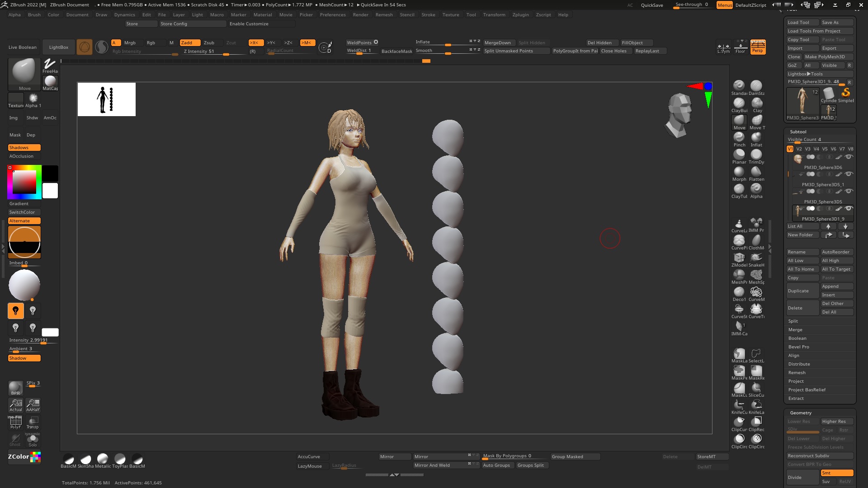The width and height of the screenshot is (868, 488).
Task: Toggle Persp perspective view
Action: [758, 47]
